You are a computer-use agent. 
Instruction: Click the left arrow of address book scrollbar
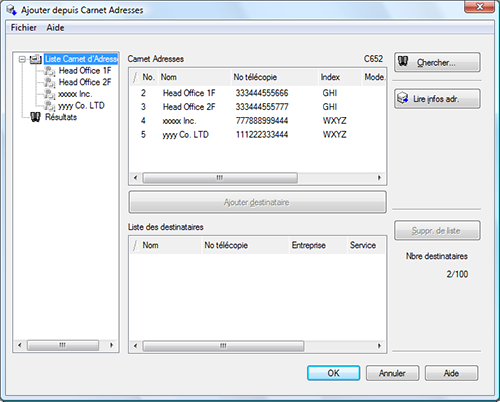click(x=135, y=178)
